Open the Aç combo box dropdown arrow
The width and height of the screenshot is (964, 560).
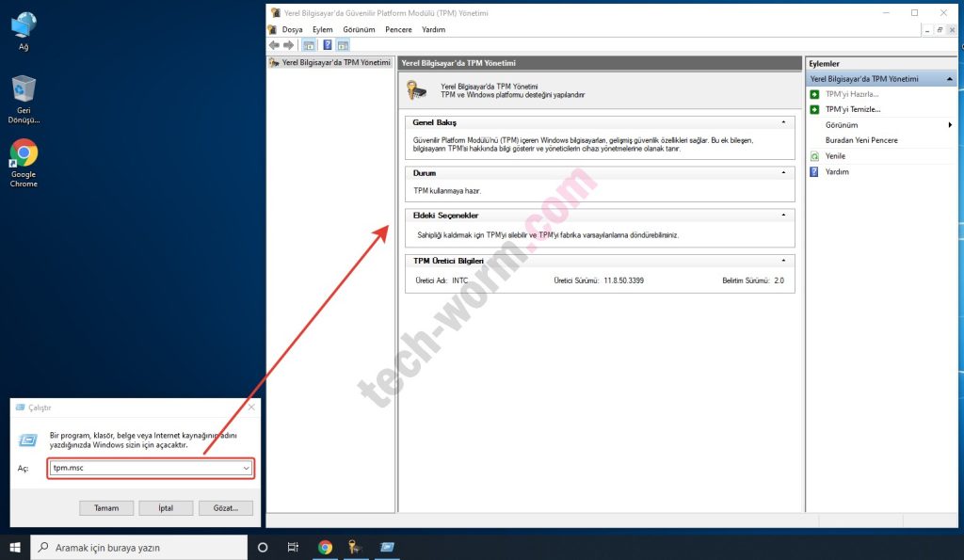point(247,468)
